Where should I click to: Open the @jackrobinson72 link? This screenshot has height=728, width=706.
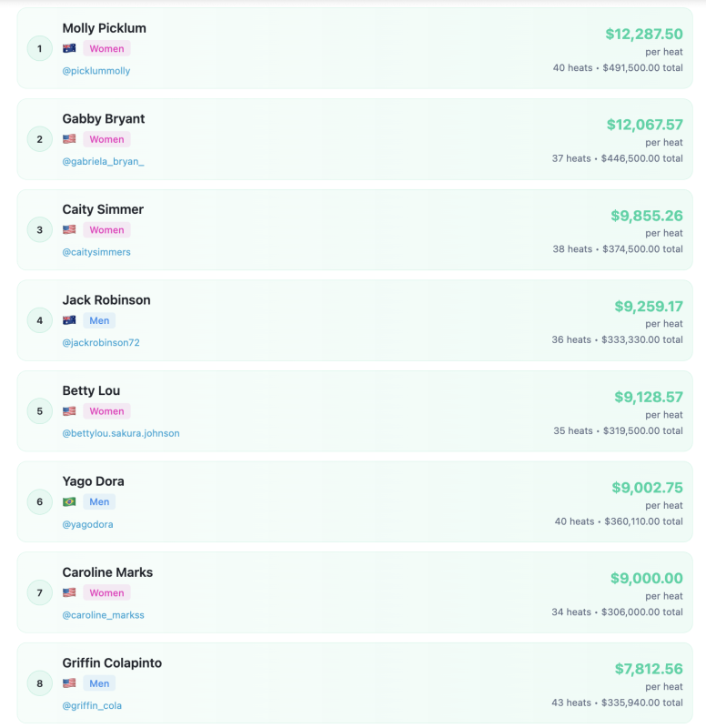101,342
